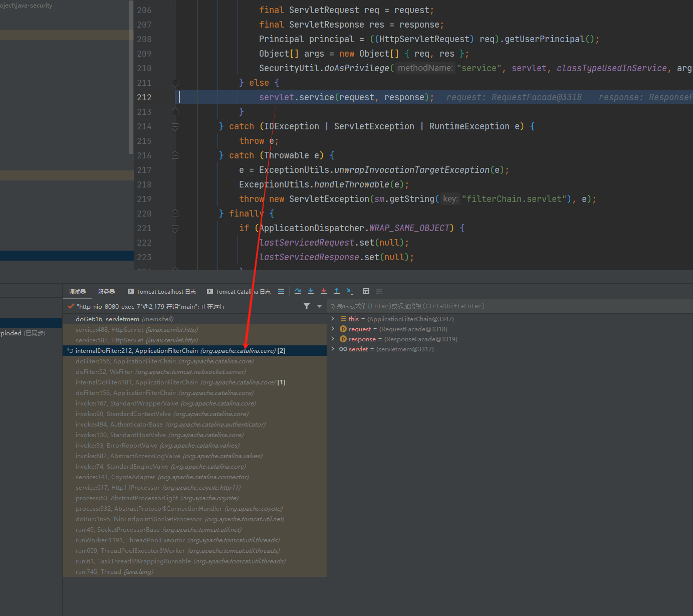This screenshot has height=616, width=693.
Task: Click the Step Out icon
Action: [337, 291]
